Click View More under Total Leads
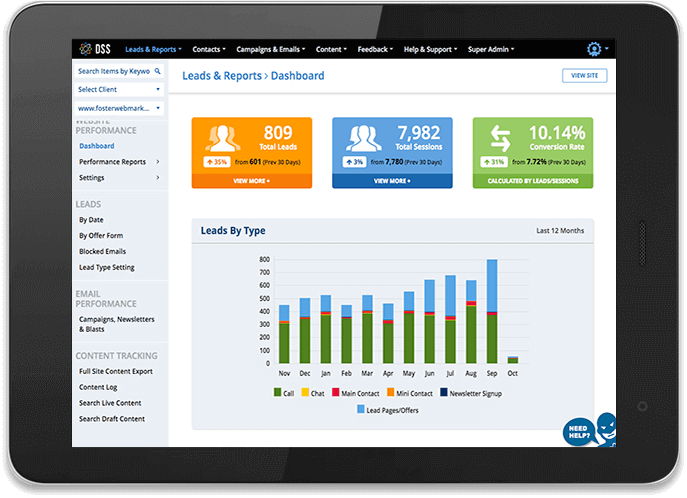The image size is (687, 498). [x=251, y=181]
